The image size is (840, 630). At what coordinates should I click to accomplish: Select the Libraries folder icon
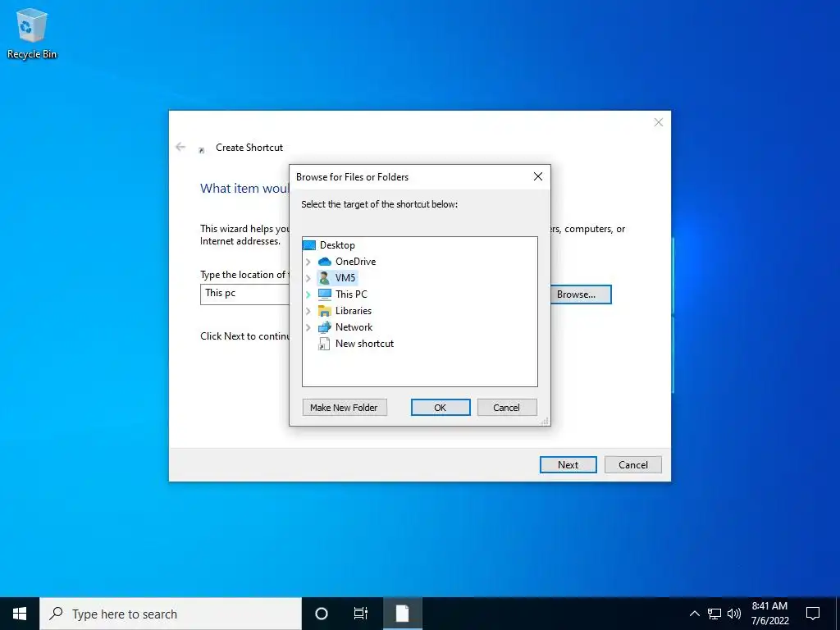(x=325, y=311)
